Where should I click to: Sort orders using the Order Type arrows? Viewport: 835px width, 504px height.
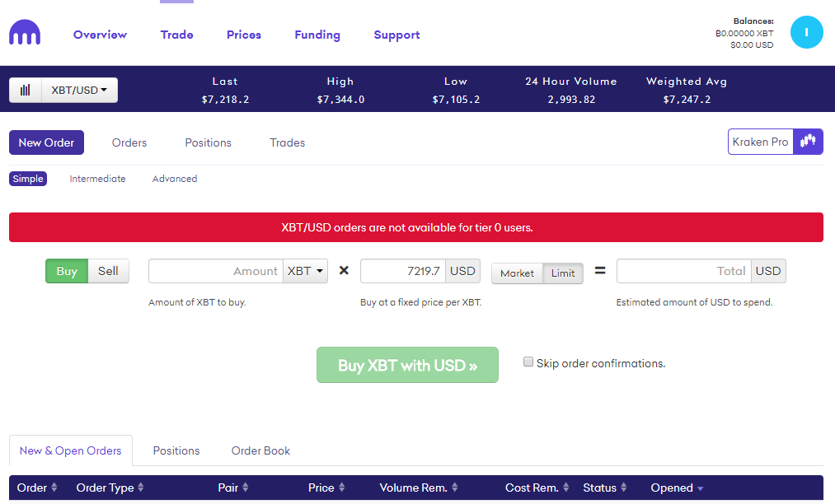click(x=142, y=488)
